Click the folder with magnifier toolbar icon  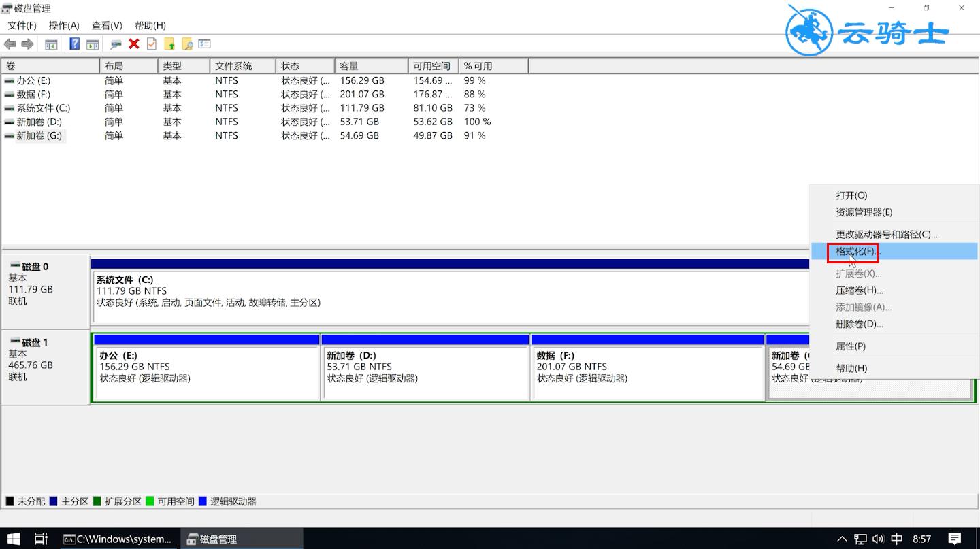[x=186, y=44]
